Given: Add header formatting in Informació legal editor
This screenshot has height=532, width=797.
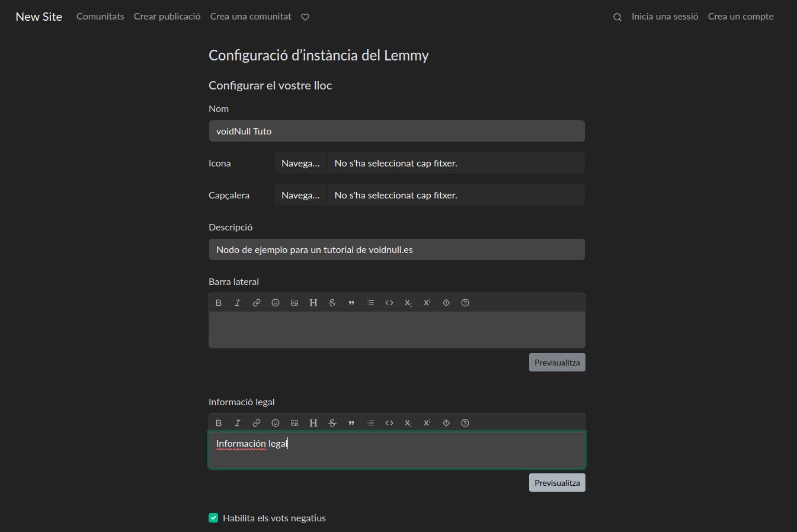Looking at the screenshot, I should 313,423.
